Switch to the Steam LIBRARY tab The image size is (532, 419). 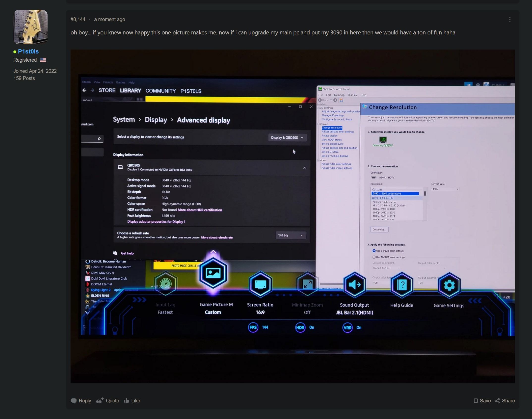click(x=130, y=91)
